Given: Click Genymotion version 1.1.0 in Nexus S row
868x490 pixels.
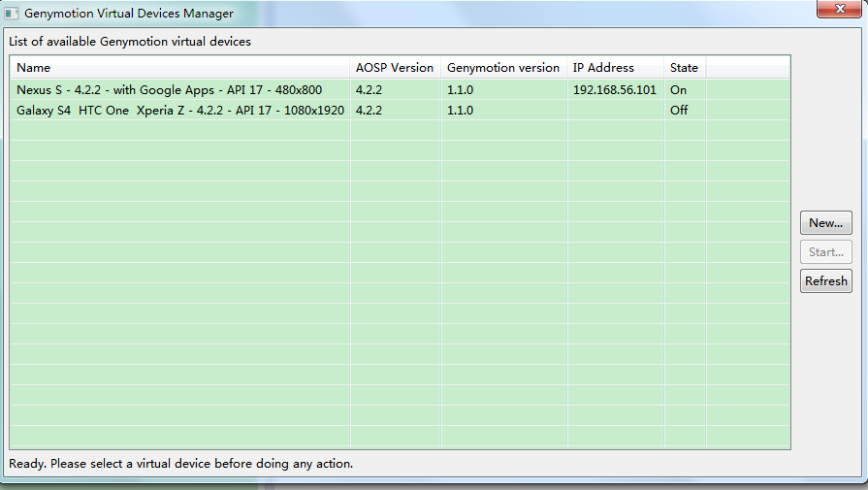Looking at the screenshot, I should (460, 89).
